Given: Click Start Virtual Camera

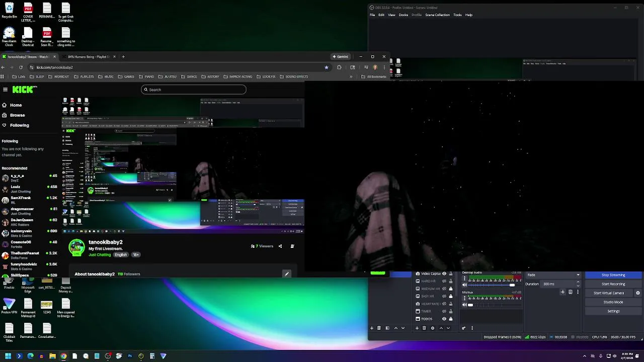Looking at the screenshot, I should click(609, 293).
